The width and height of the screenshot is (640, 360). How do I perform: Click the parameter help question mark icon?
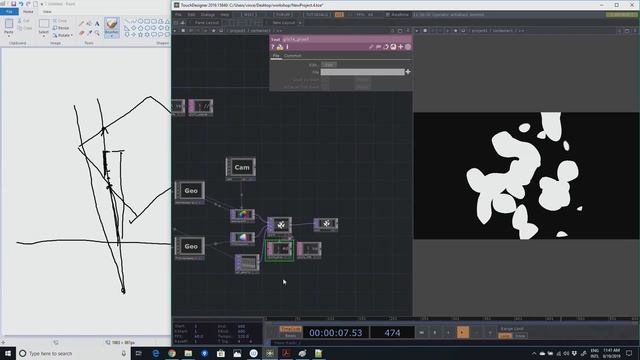tap(273, 47)
